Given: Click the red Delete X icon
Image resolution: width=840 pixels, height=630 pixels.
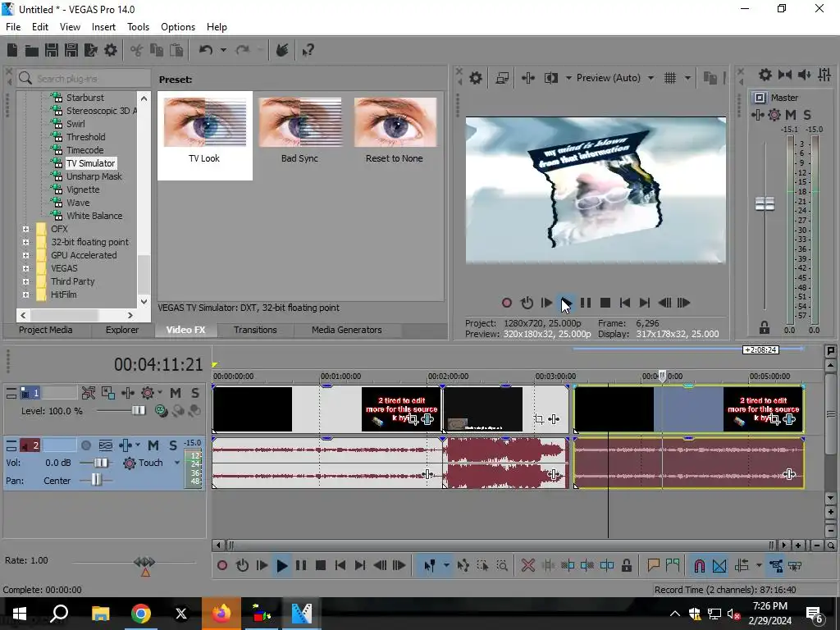Looking at the screenshot, I should click(527, 565).
